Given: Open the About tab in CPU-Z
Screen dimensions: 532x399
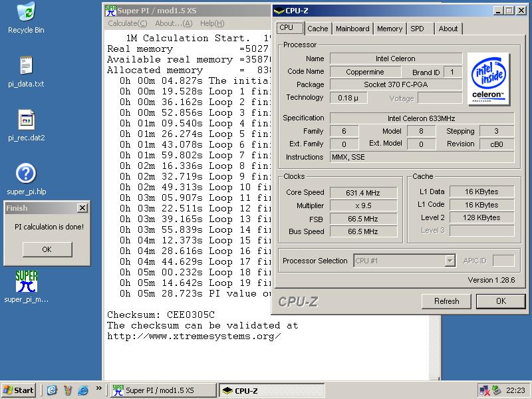Looking at the screenshot, I should [448, 29].
